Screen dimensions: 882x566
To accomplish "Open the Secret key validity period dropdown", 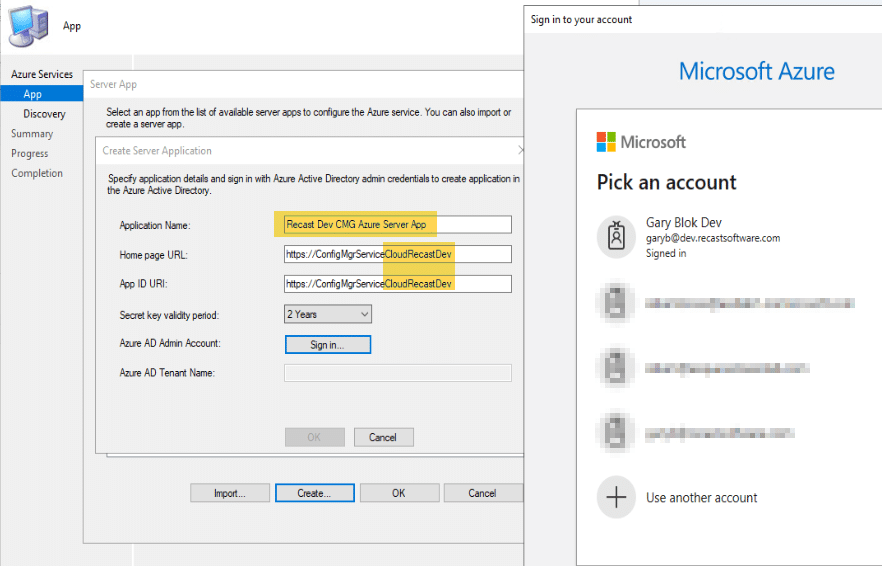I will (x=328, y=314).
